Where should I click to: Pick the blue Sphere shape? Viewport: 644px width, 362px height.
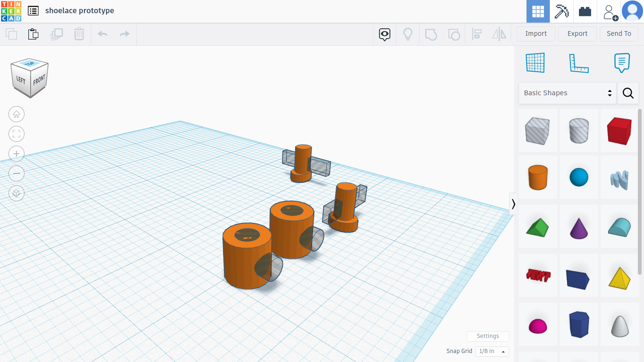click(579, 178)
